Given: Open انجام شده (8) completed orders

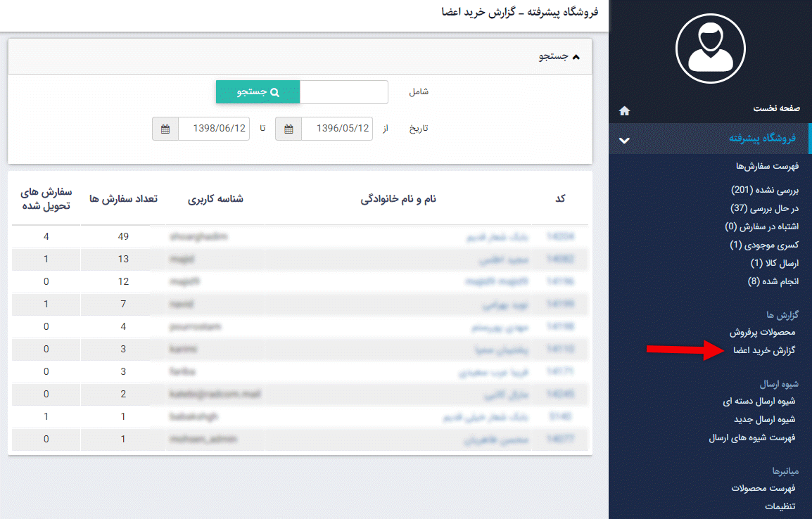Looking at the screenshot, I should click(773, 281).
